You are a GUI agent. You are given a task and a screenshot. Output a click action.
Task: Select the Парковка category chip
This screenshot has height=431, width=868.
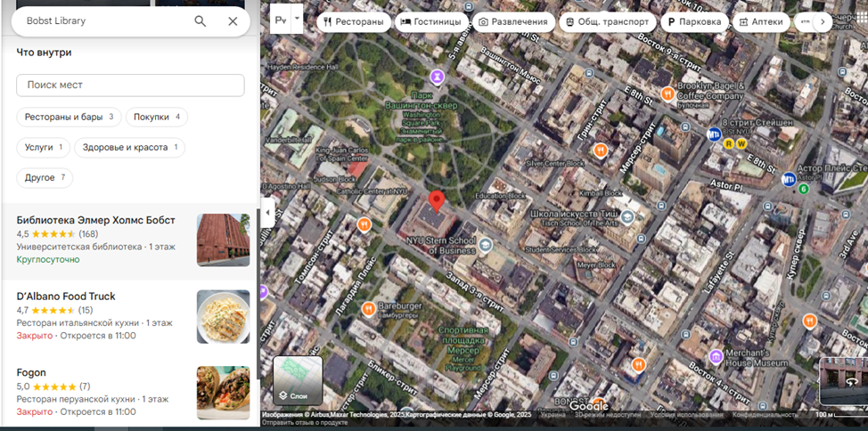click(x=695, y=22)
